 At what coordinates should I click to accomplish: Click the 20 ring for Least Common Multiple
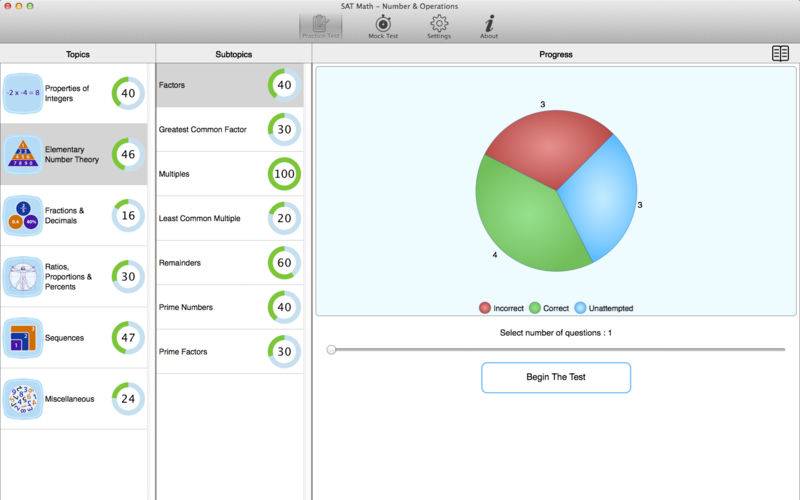(284, 218)
